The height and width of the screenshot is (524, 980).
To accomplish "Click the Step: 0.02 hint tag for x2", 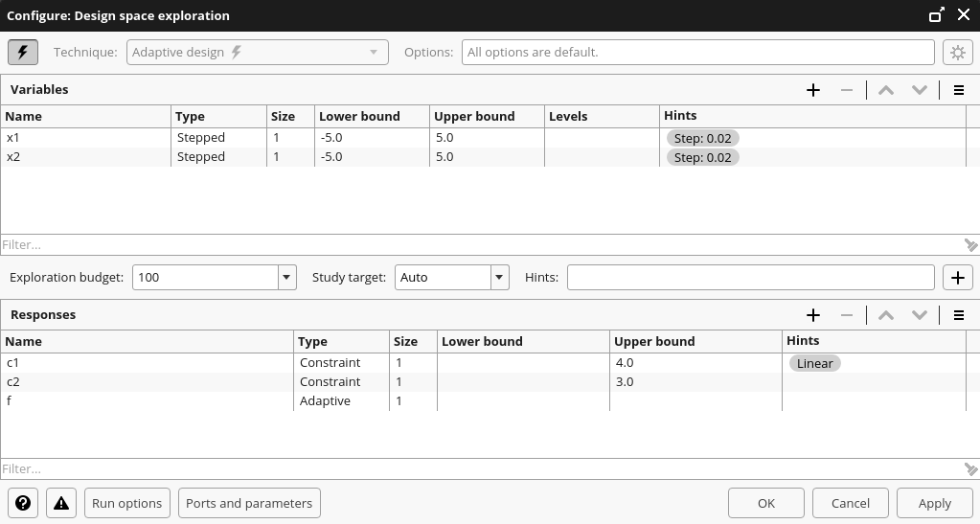I will pos(702,157).
